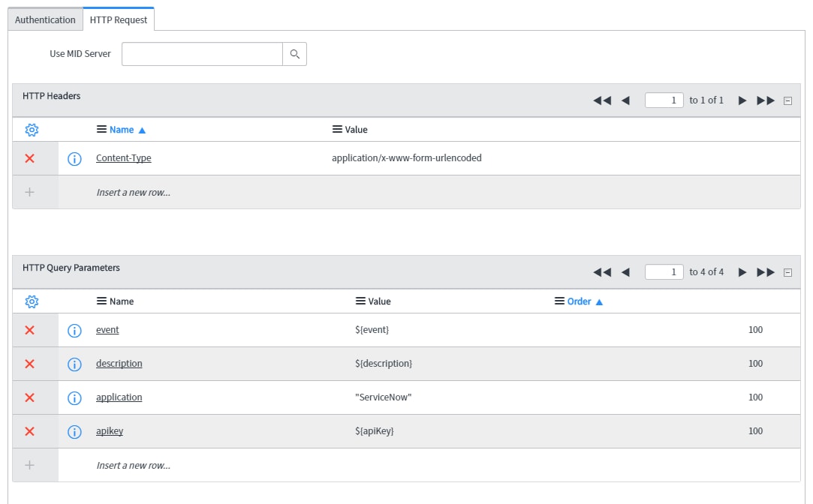Sort Query Parameters by Order column

[579, 301]
